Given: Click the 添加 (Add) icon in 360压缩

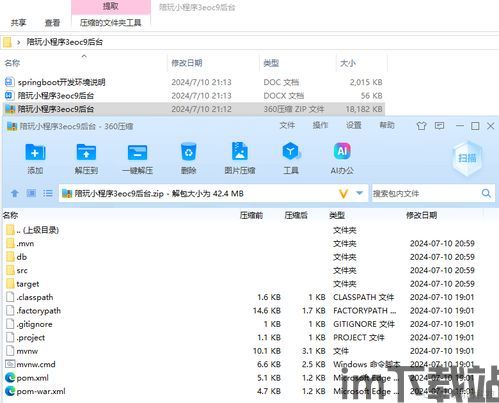Looking at the screenshot, I should (35, 152).
